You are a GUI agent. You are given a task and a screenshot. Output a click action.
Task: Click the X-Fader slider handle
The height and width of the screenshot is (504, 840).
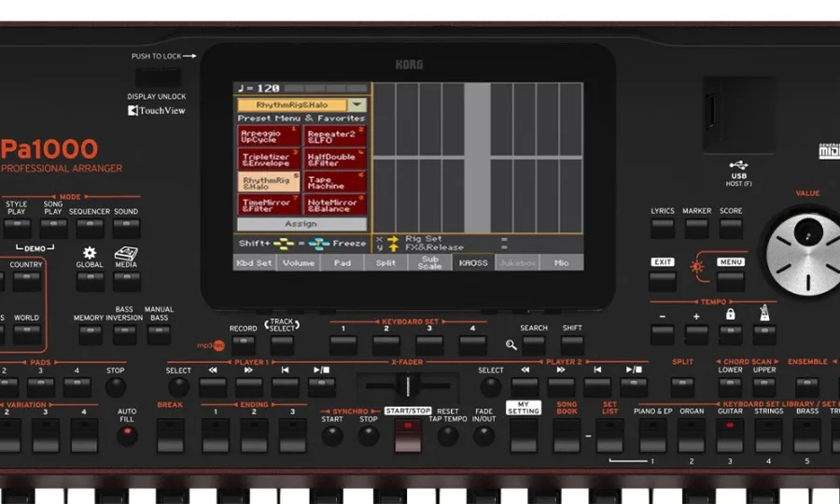407,385
